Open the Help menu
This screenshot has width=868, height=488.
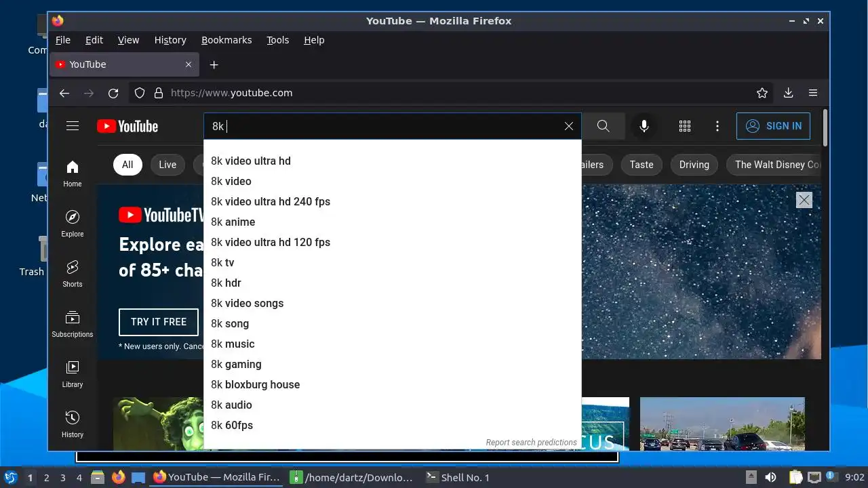coord(314,40)
